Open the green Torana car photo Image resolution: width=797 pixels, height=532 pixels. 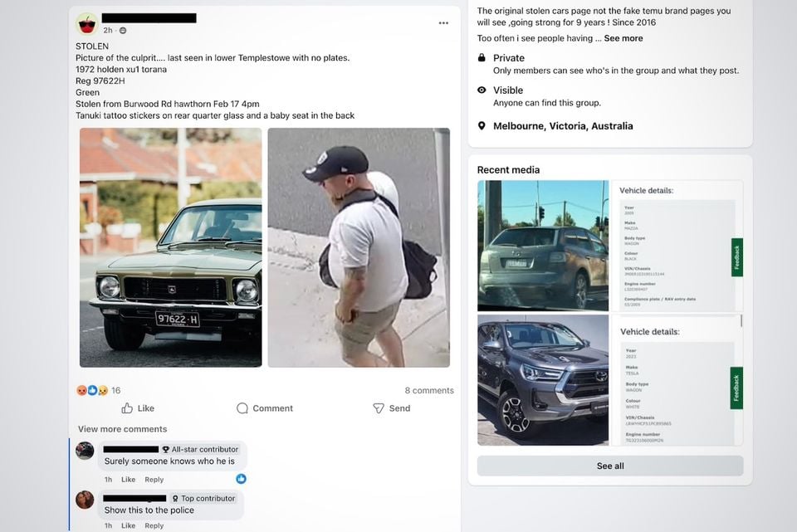coord(171,247)
